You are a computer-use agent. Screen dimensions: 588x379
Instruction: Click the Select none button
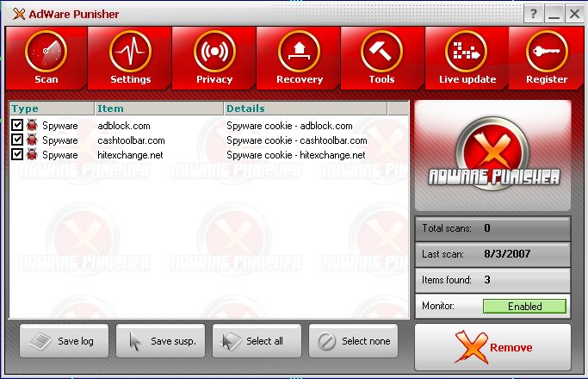[353, 341]
